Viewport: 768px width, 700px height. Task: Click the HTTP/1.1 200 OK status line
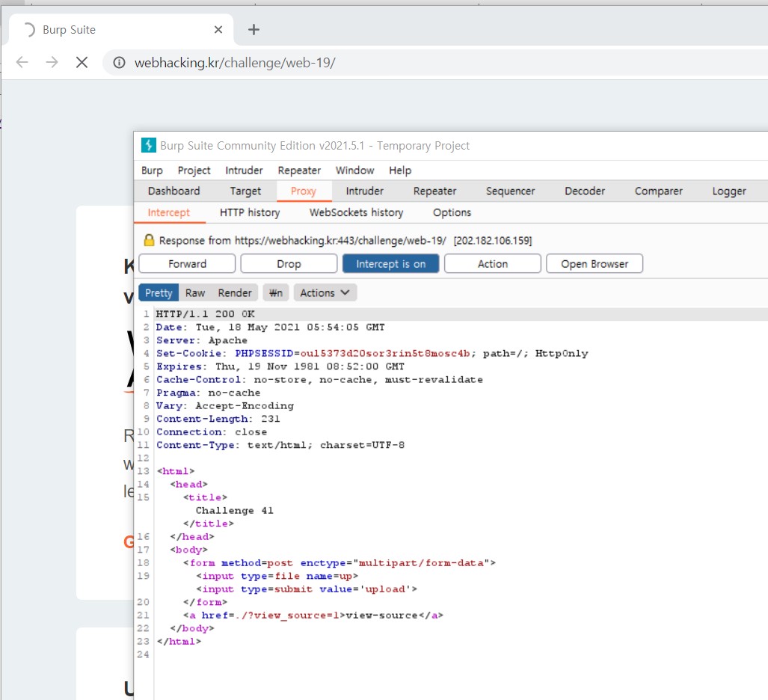click(205, 314)
